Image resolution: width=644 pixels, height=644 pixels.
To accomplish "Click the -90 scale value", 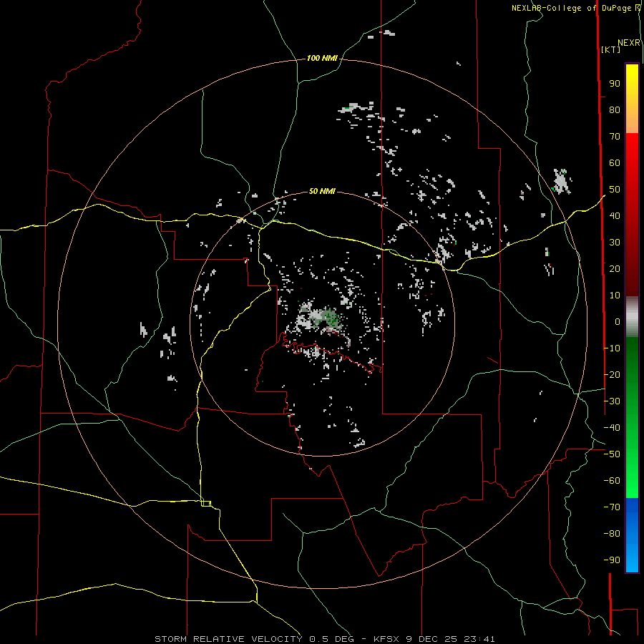I will pyautogui.click(x=612, y=560).
